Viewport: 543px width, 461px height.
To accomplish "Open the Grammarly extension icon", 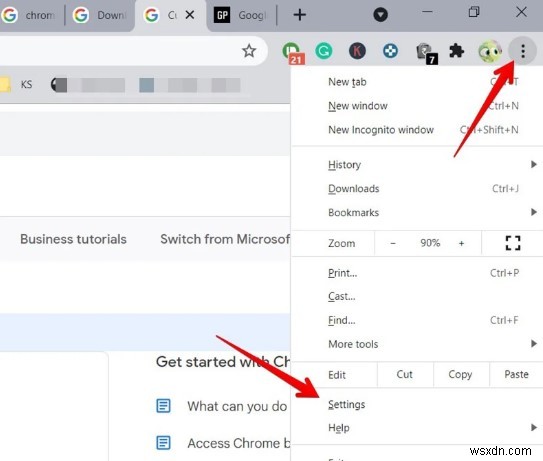I will (x=324, y=51).
